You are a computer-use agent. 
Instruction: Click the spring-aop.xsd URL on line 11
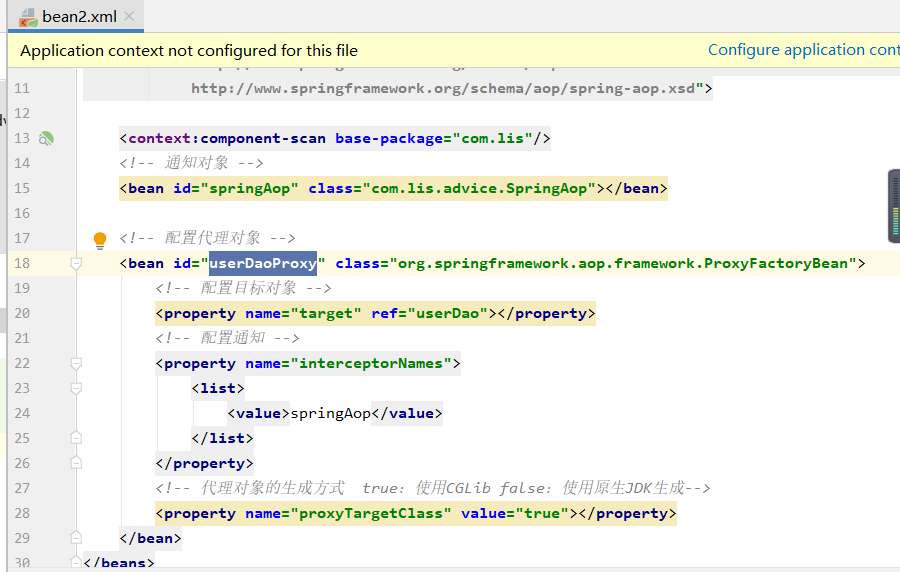click(x=443, y=88)
